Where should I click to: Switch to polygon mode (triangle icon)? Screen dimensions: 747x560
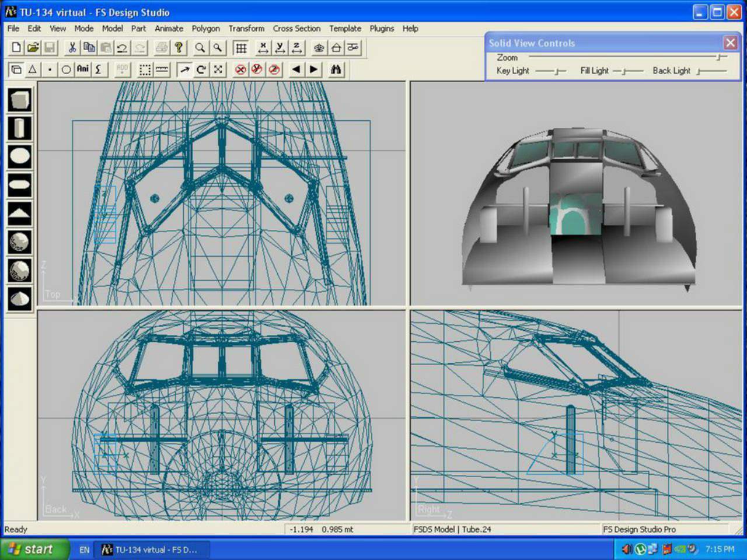[x=33, y=69]
